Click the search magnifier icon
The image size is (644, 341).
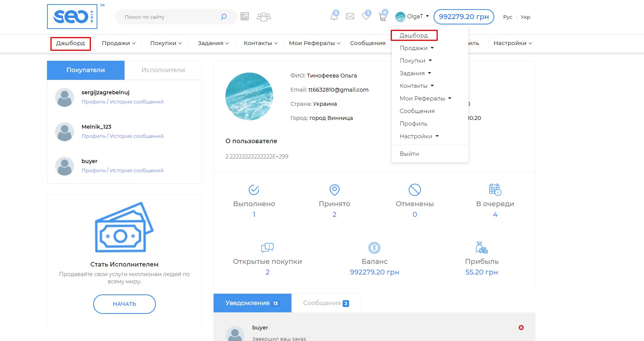(x=224, y=17)
